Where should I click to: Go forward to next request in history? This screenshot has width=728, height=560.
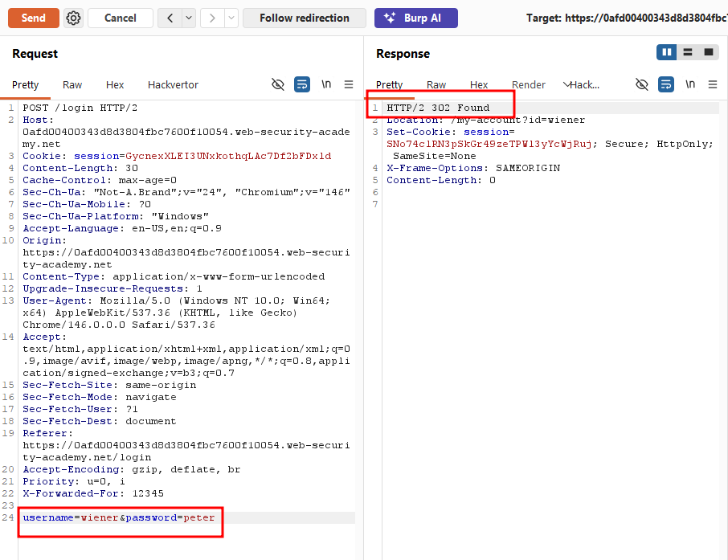pos(212,18)
